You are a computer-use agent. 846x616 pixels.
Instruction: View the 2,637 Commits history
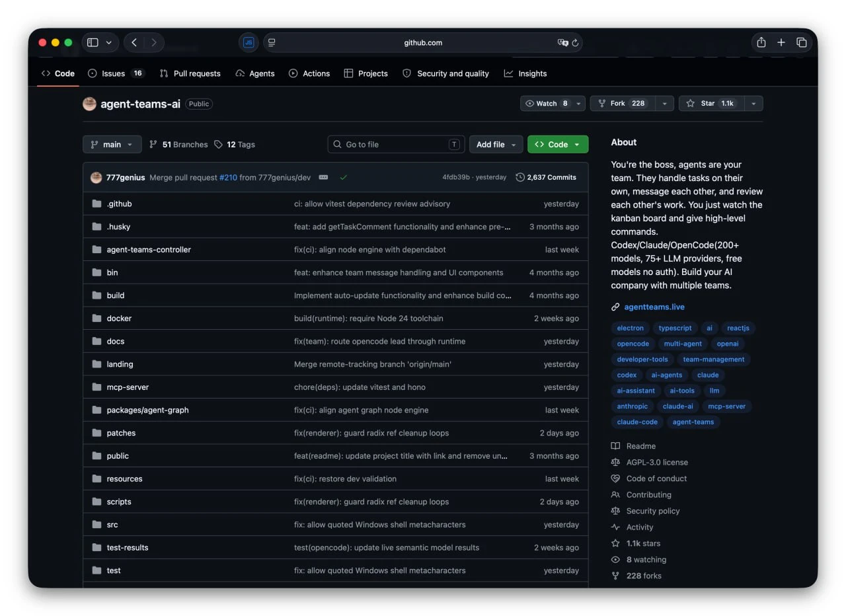pos(546,177)
